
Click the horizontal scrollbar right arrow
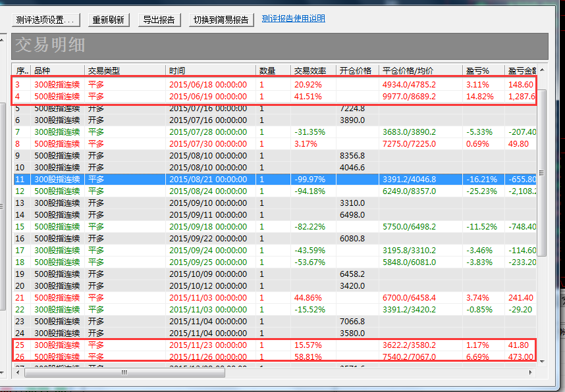click(531, 372)
